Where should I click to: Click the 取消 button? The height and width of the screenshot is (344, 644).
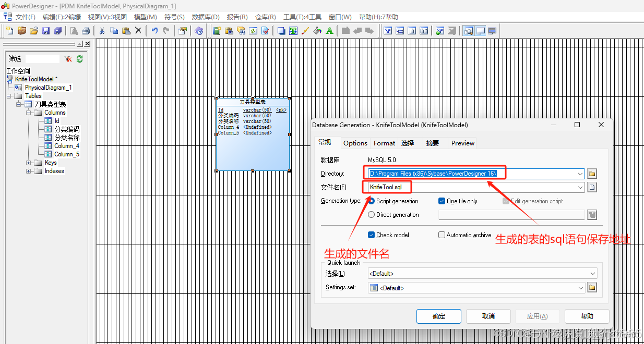[x=488, y=316]
